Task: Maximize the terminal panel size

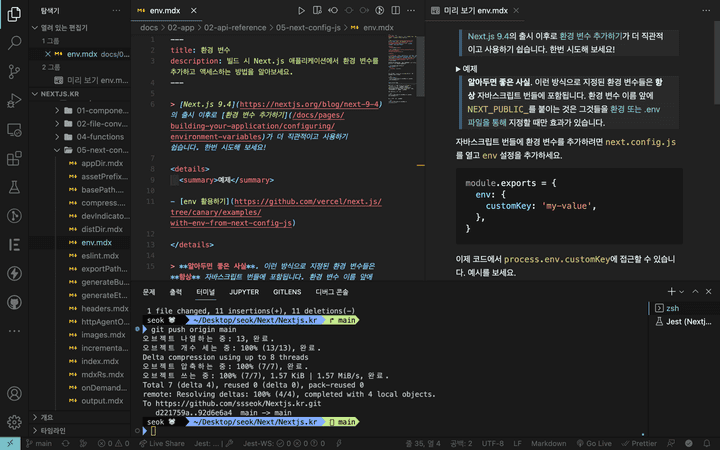Action: 695,292
